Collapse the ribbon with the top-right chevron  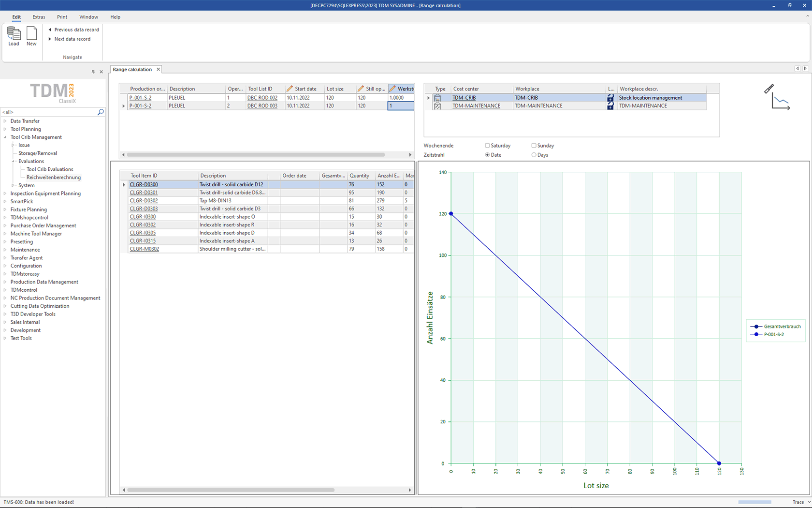pos(807,16)
